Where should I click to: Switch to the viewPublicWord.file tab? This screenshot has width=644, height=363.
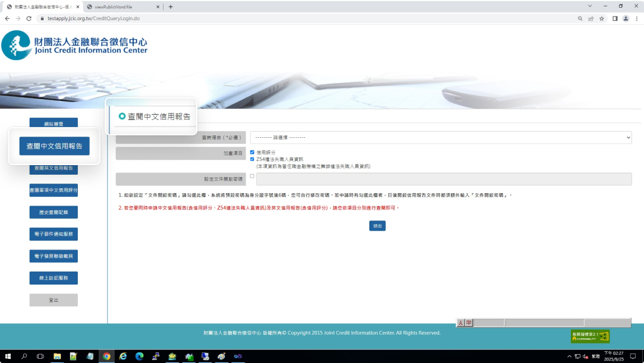(x=122, y=7)
